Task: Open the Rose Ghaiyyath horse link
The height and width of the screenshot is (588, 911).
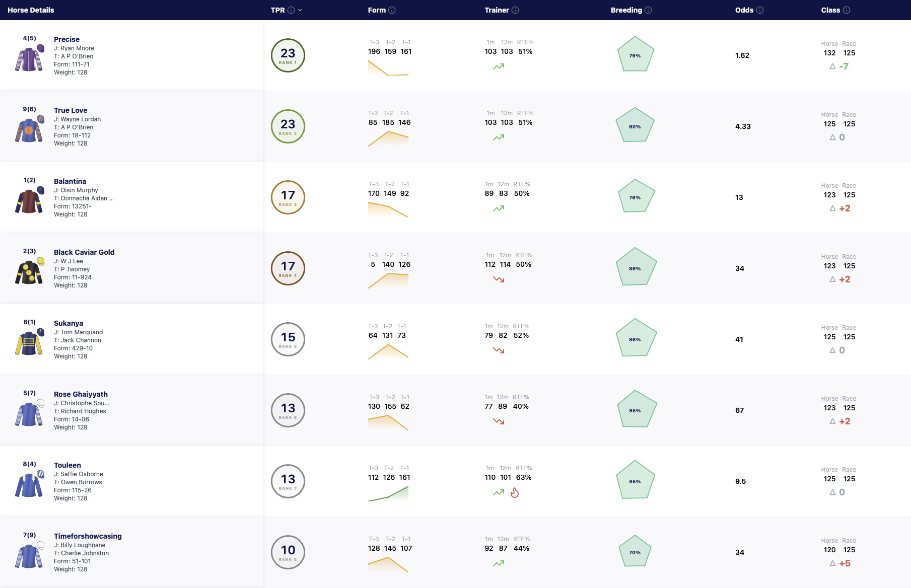Action: pyautogui.click(x=81, y=394)
